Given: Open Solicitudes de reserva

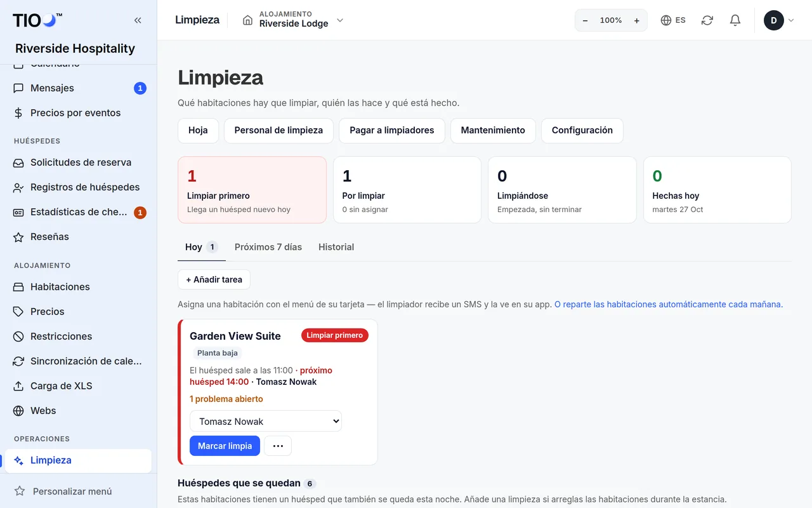Looking at the screenshot, I should coord(78,163).
